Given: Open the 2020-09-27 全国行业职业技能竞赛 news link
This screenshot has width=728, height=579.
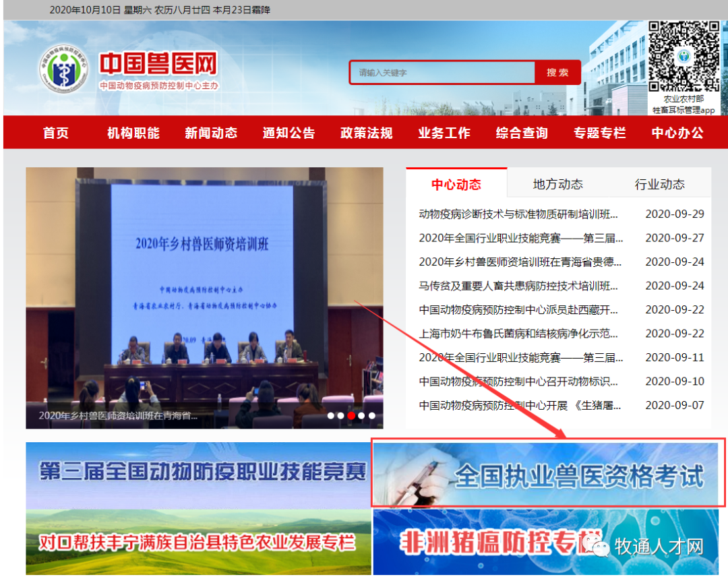Looking at the screenshot, I should tap(521, 238).
